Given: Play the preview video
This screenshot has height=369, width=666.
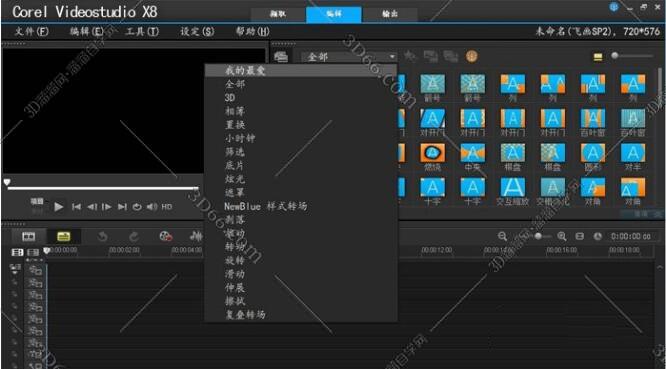Looking at the screenshot, I should pyautogui.click(x=59, y=207).
